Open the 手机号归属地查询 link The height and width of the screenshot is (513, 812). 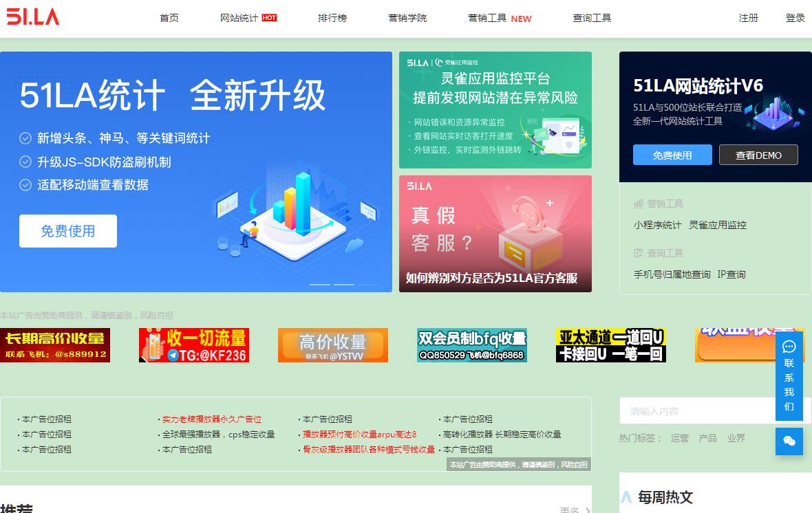[x=672, y=274]
